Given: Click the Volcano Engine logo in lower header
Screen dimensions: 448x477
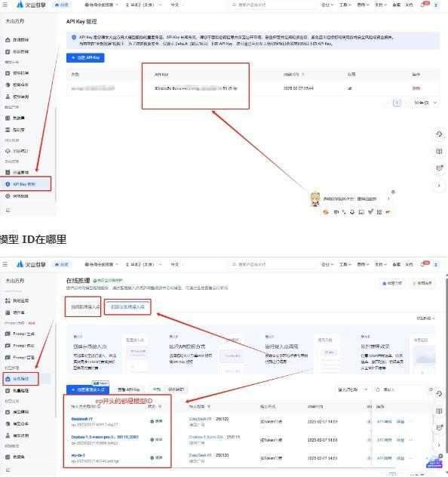Looking at the screenshot, I should pos(31,264).
